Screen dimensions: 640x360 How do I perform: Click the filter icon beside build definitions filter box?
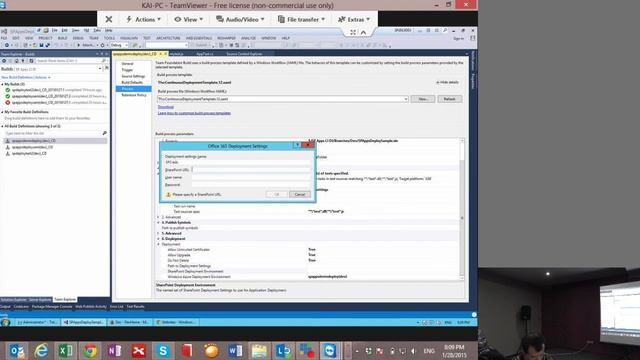pos(104,133)
